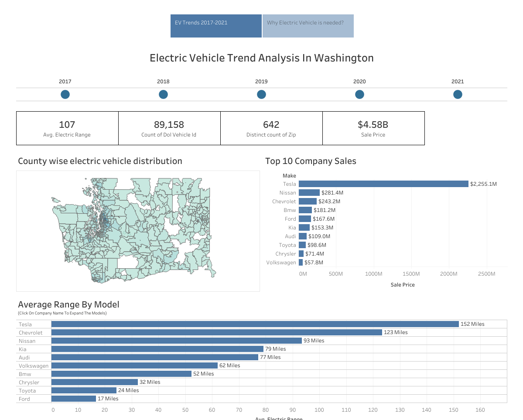Click Nissan label in Top 10 Company Sales
The height and width of the screenshot is (420, 523).
287,192
